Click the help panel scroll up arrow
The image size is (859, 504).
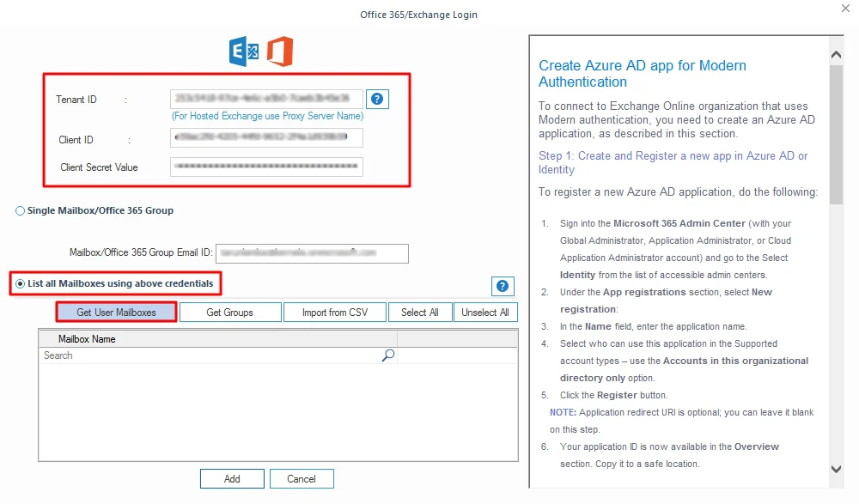(x=836, y=54)
